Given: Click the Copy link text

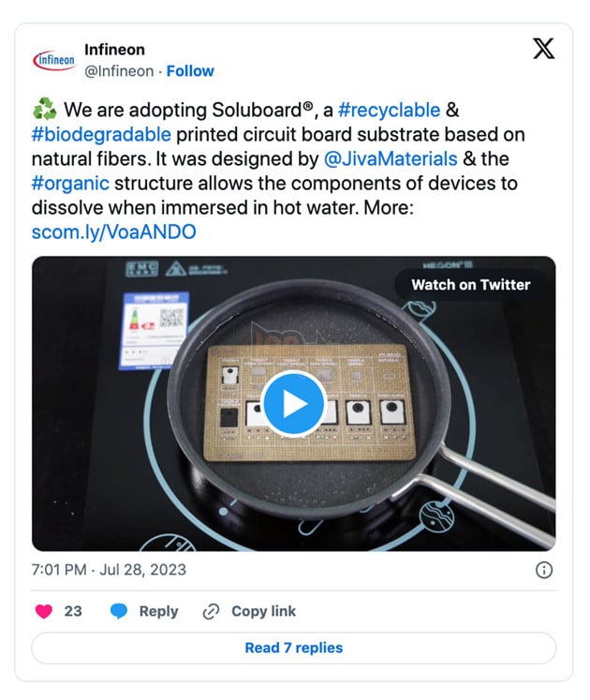Looking at the screenshot, I should click(263, 611).
